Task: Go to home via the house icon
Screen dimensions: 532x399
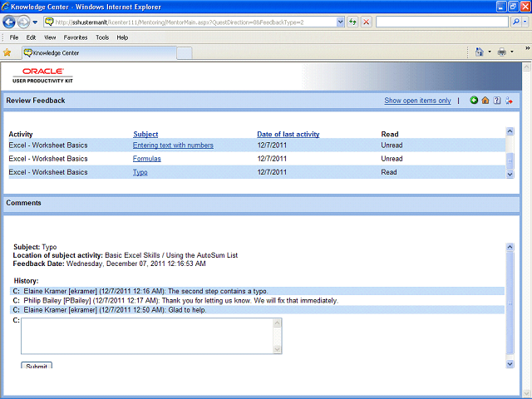Action: click(485, 100)
